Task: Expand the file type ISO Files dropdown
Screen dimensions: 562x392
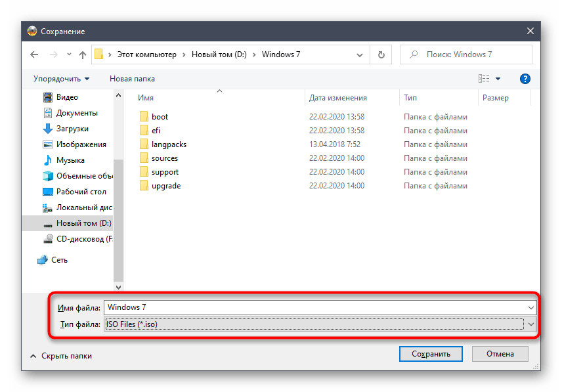Action: 530,324
